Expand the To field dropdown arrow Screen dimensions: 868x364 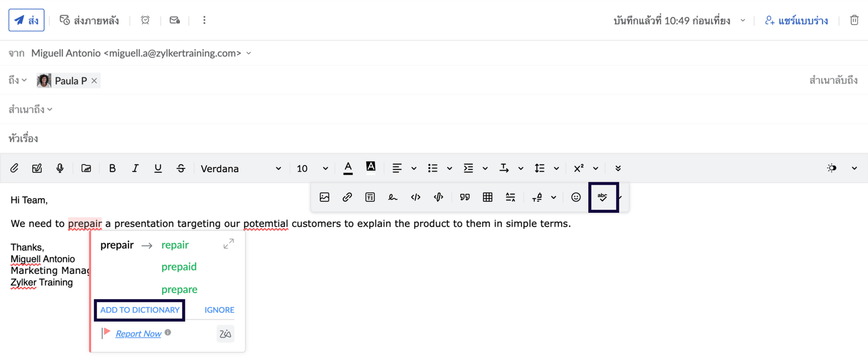point(24,80)
